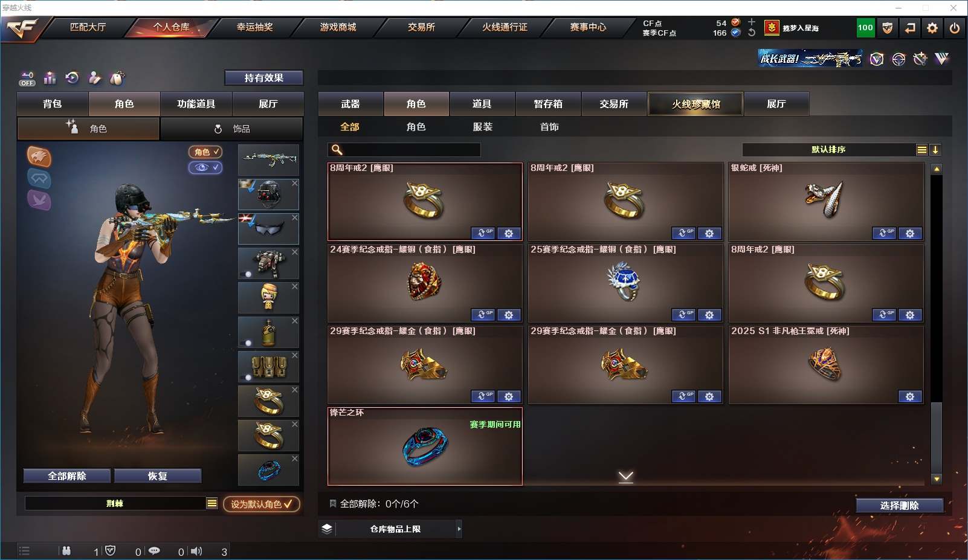Open settings gear in top bar

point(932,28)
